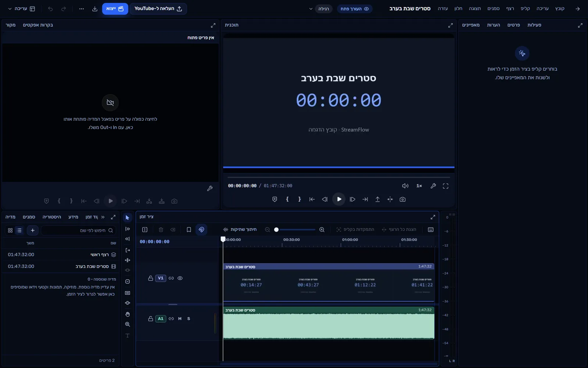Switch to the היסטוריה tab
588x368 pixels.
click(x=52, y=217)
